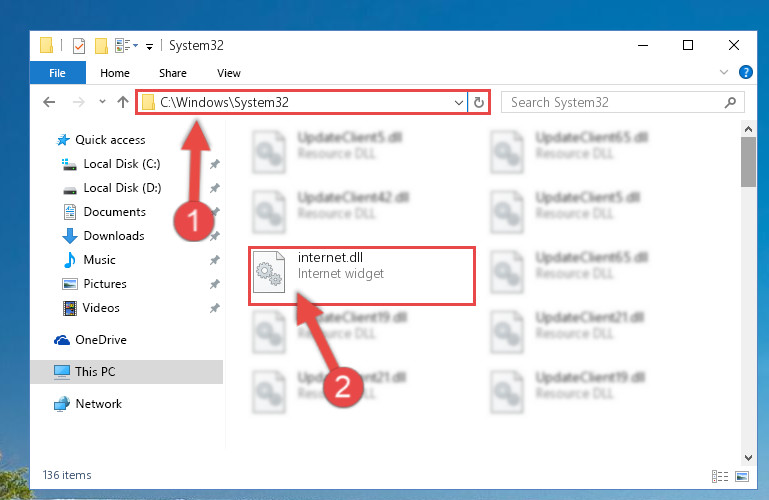Expand the ribbon with chevron
The image size is (769, 500).
(x=723, y=73)
